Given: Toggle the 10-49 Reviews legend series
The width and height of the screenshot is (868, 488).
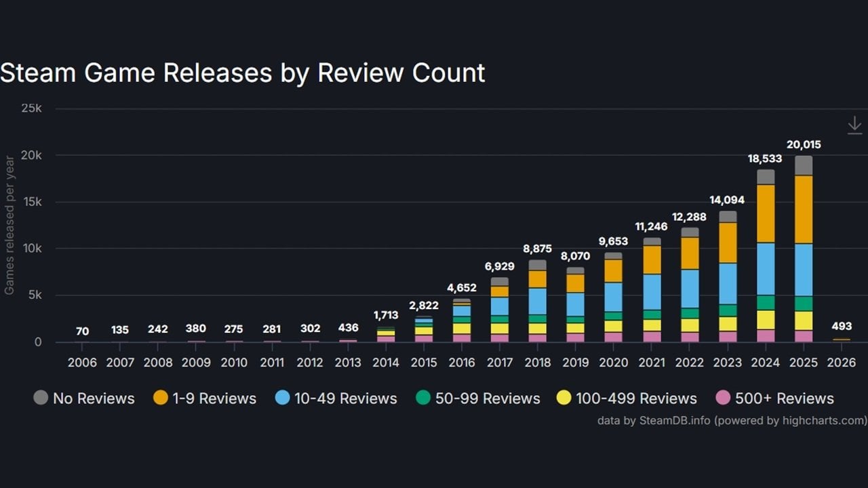Looking at the screenshot, I should click(x=336, y=399).
